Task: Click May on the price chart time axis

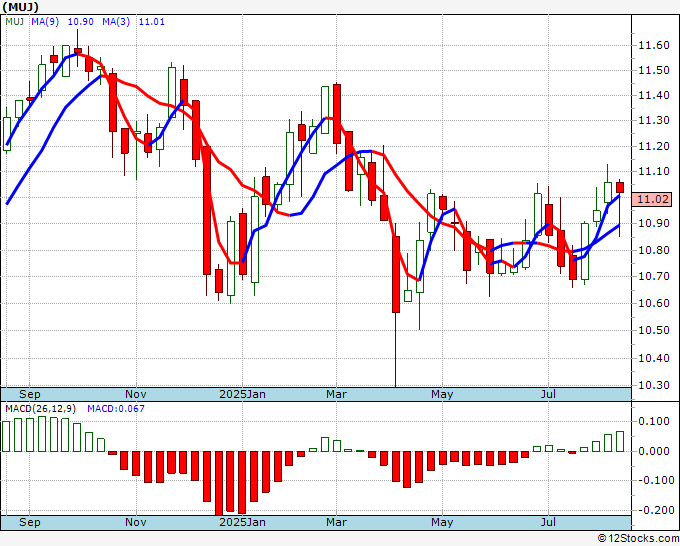Action: tap(442, 394)
